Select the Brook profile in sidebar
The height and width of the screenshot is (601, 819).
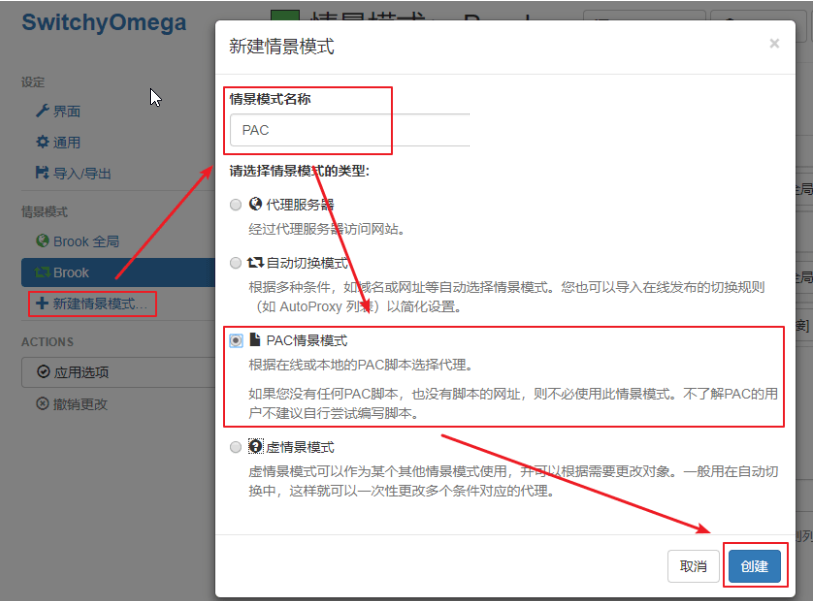click(118, 273)
